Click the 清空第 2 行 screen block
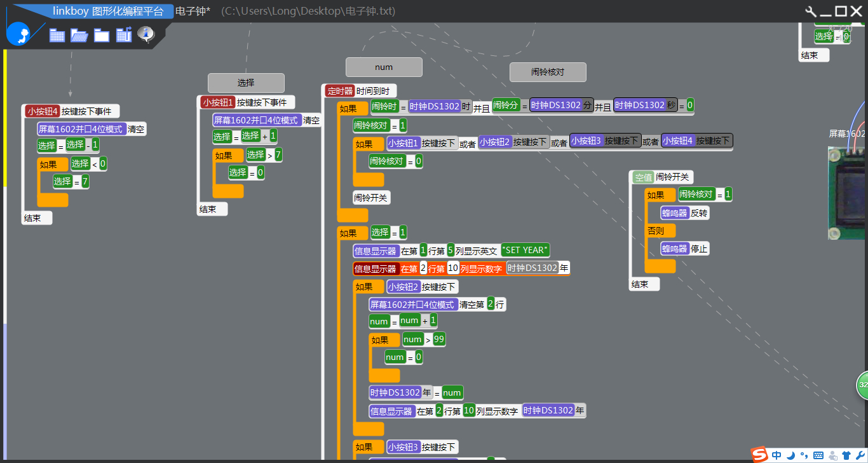Screen dimensions: 868x463 [x=437, y=304]
